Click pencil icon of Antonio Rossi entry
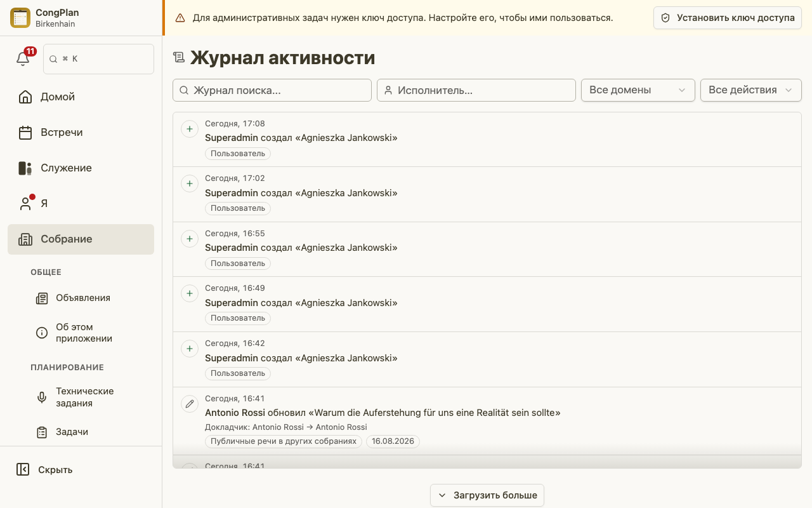The image size is (812, 508). [189, 404]
